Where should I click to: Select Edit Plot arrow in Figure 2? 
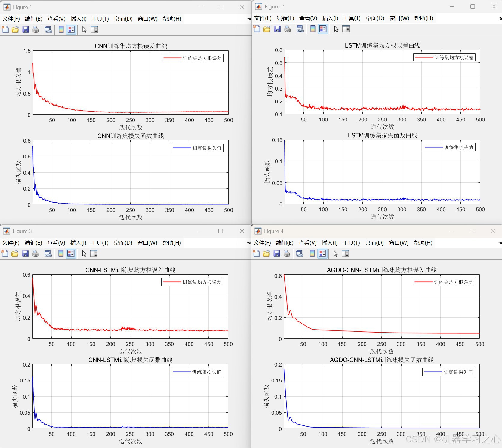click(x=336, y=29)
